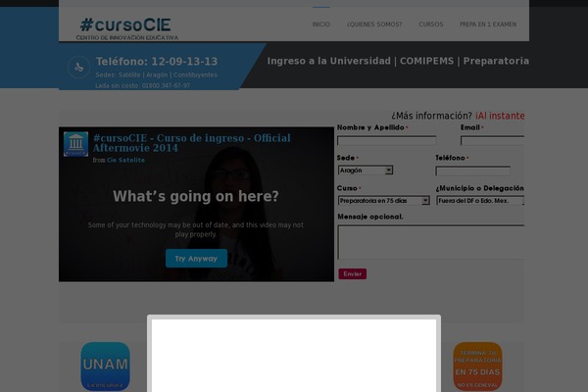This screenshot has width=588, height=392.
Task: Expand the Curso dropdown Preparatoria en 75 días
Action: click(383, 201)
